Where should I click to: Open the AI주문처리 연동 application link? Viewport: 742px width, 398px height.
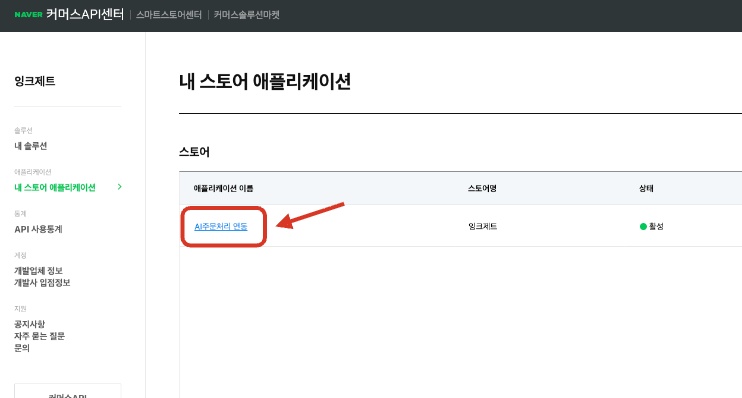(x=221, y=226)
